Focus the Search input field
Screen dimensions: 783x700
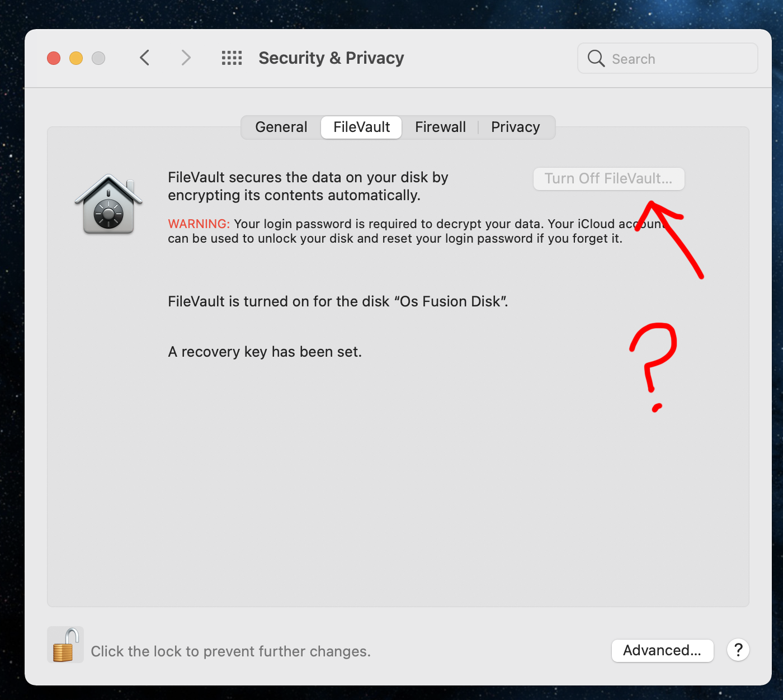tap(668, 58)
